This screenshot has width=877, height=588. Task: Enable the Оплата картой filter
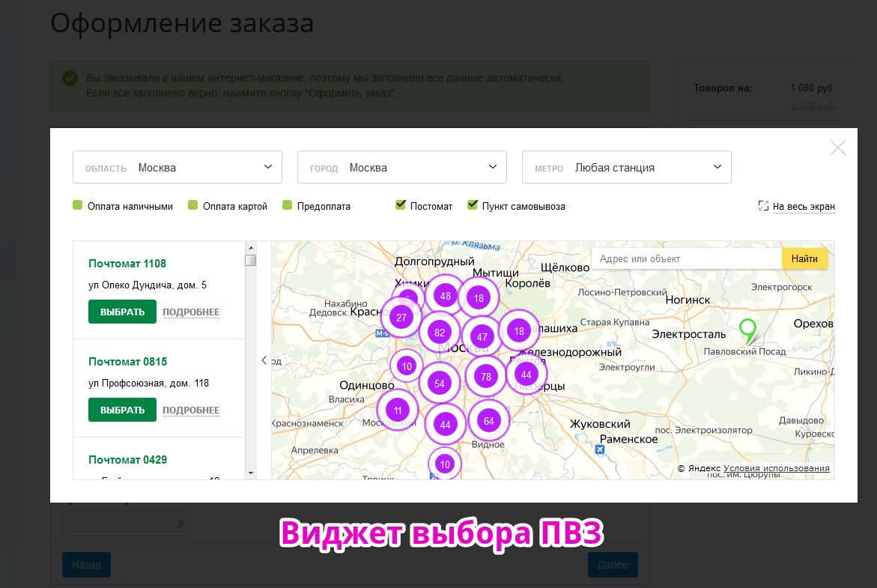(192, 206)
